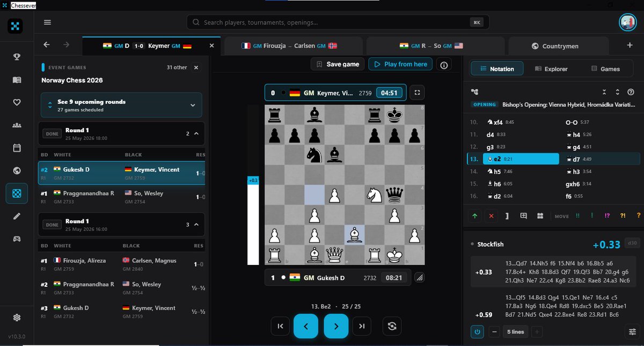644x346 pixels.
Task: Step forward one move
Action: tap(336, 326)
